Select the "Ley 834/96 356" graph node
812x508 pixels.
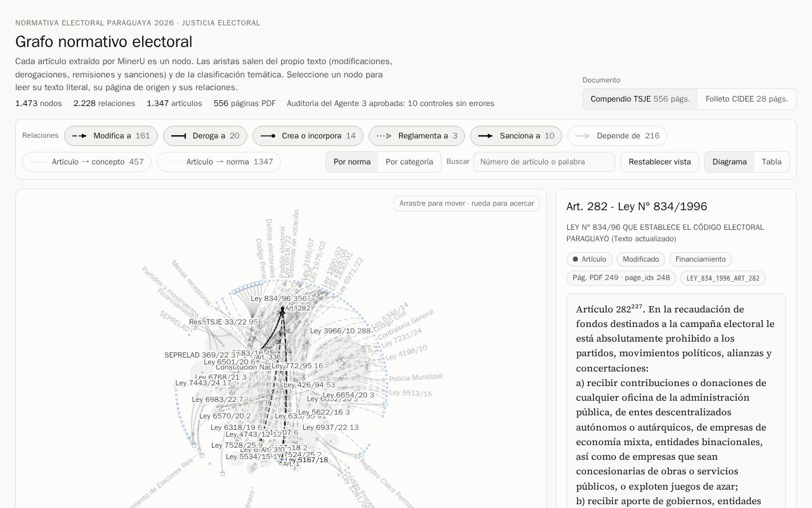point(278,298)
